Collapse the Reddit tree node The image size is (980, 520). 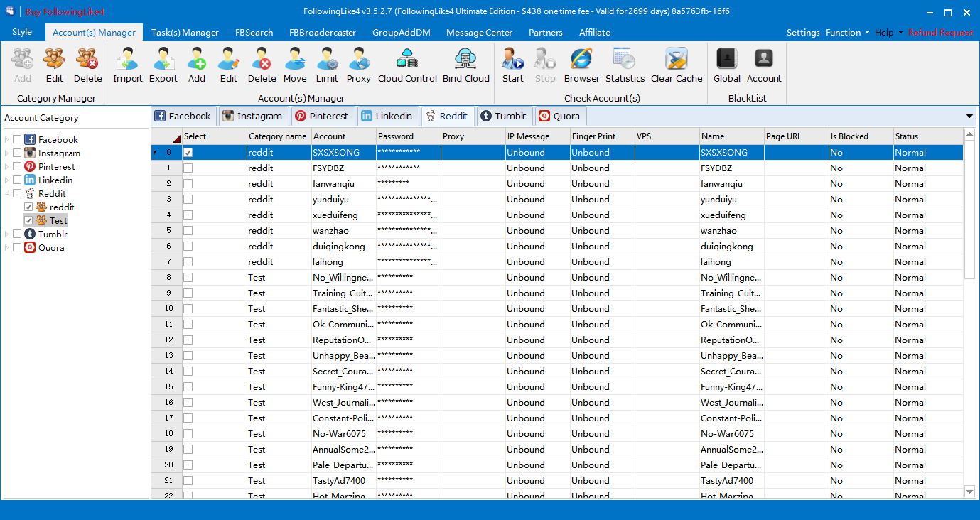tap(7, 194)
